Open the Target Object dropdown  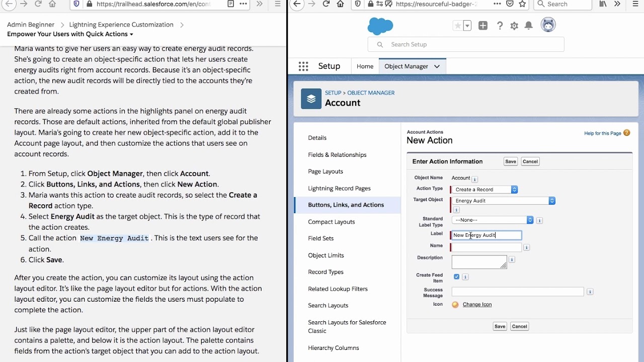click(504, 201)
